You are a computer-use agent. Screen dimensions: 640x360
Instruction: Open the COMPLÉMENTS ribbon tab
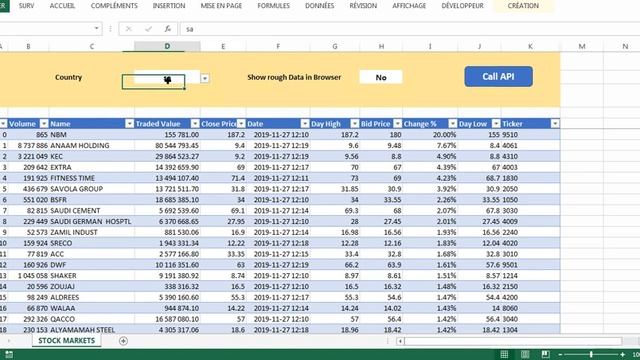coord(114,6)
